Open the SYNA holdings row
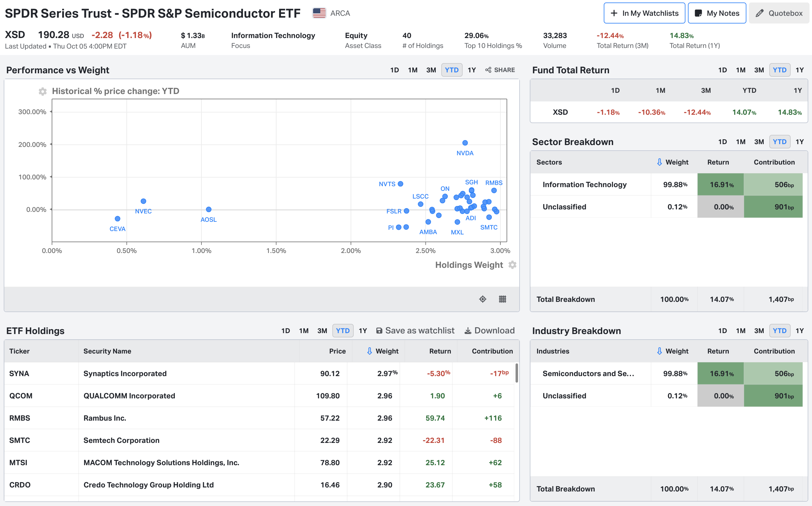Image resolution: width=812 pixels, height=506 pixels. click(260, 374)
